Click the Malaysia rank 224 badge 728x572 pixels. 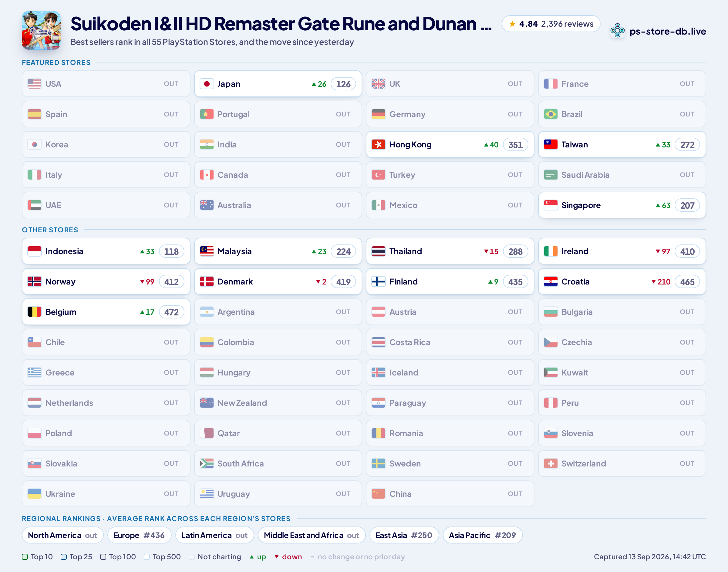(343, 251)
